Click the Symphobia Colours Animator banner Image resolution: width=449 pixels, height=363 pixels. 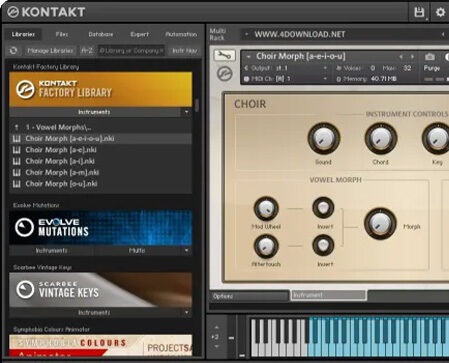pyautogui.click(x=101, y=345)
